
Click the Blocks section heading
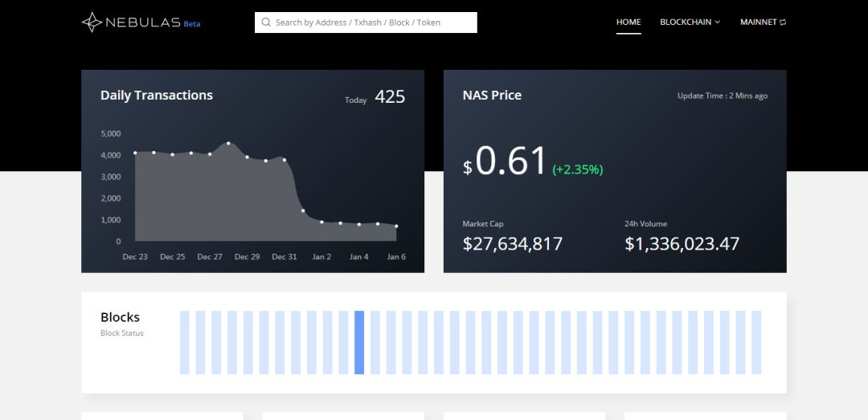tap(120, 317)
